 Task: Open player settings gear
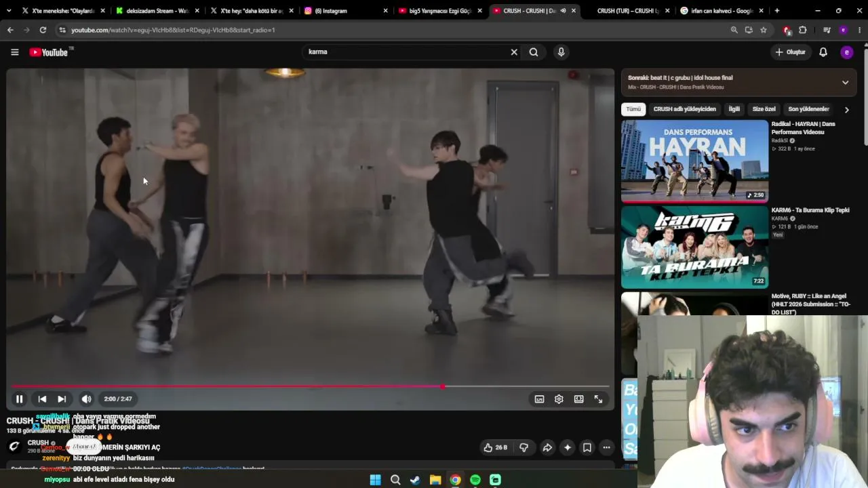(559, 399)
